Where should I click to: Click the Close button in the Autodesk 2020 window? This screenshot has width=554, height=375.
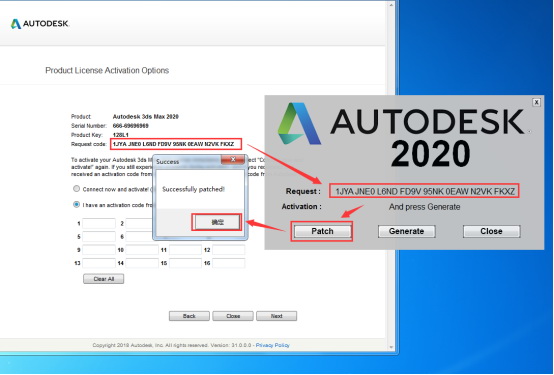tap(491, 231)
